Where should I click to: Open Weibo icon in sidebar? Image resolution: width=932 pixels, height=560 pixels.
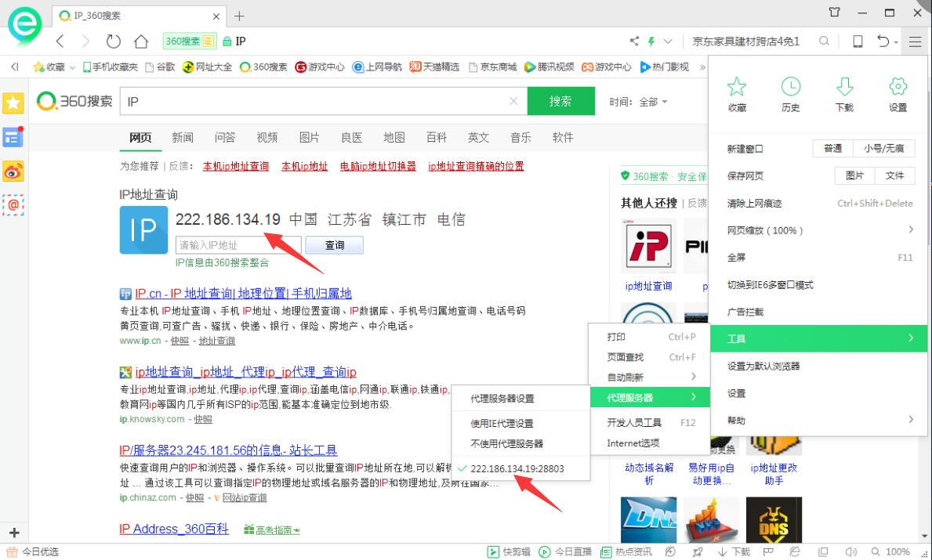13,171
